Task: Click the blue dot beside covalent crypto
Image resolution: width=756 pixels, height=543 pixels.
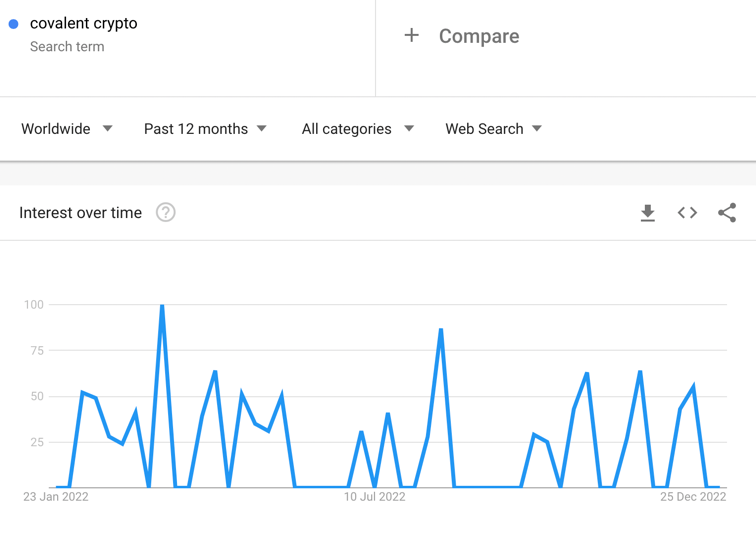Action: pyautogui.click(x=14, y=24)
